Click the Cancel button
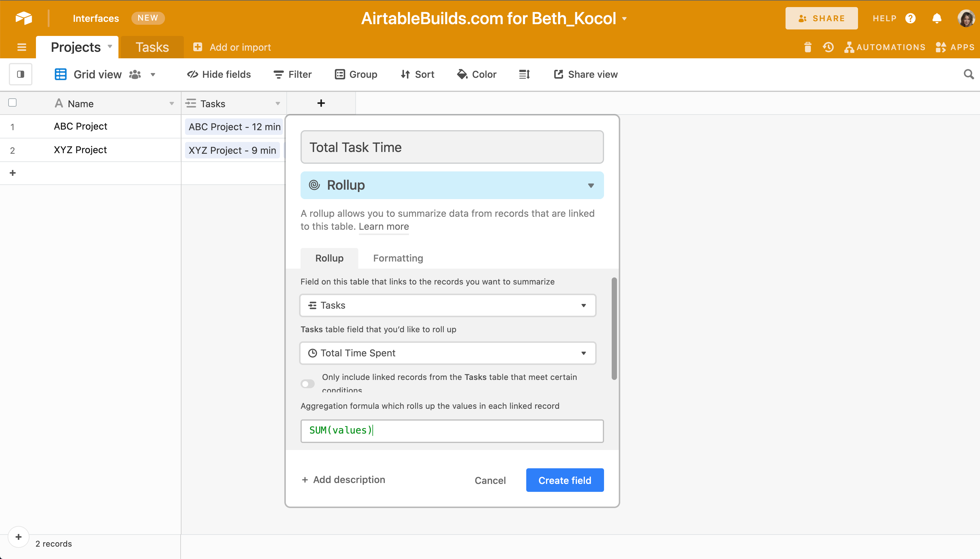 (x=490, y=480)
